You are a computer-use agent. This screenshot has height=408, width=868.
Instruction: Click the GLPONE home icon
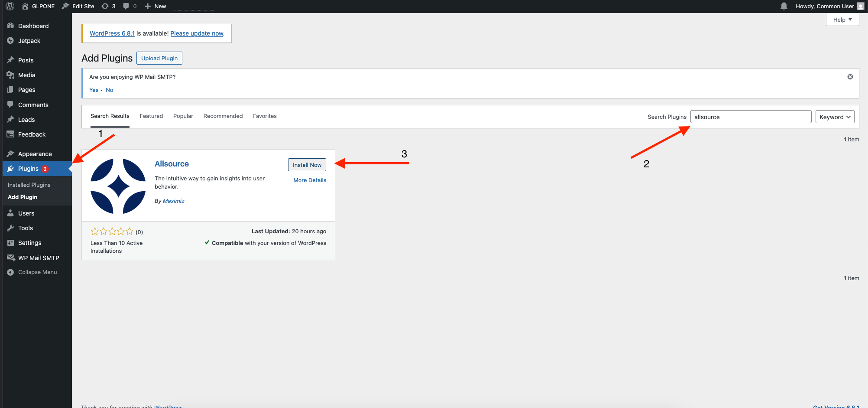click(25, 6)
